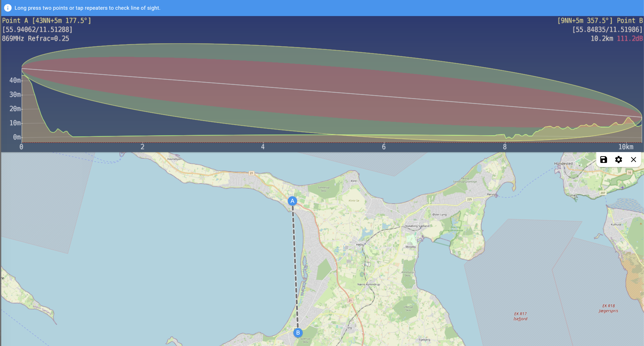Click the 111.2dB path loss value
The height and width of the screenshot is (346, 644).
tap(630, 38)
